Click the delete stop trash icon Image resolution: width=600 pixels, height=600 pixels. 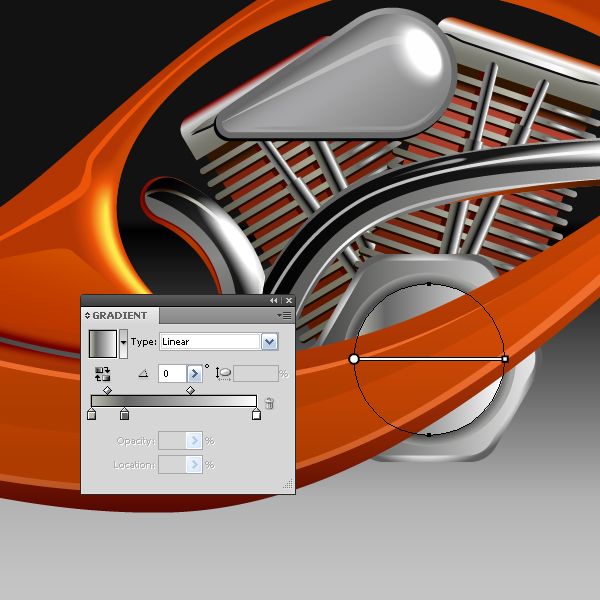point(269,403)
